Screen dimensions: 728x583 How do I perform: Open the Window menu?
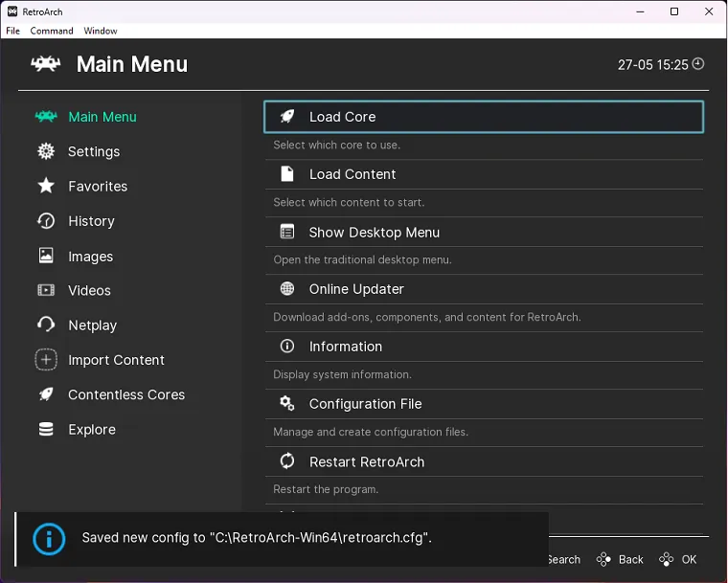[x=101, y=31]
